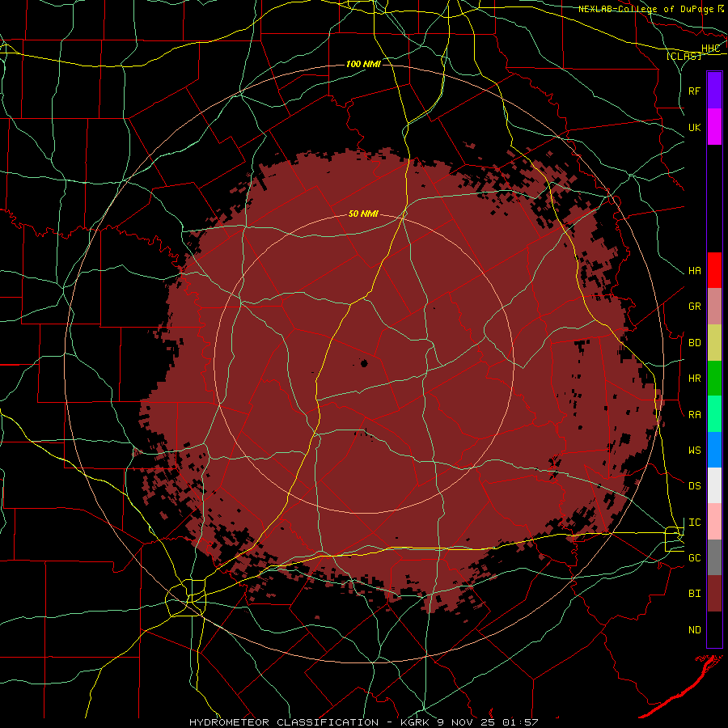Click the HA red legend swatch
This screenshot has height=728, width=728.
click(714, 270)
